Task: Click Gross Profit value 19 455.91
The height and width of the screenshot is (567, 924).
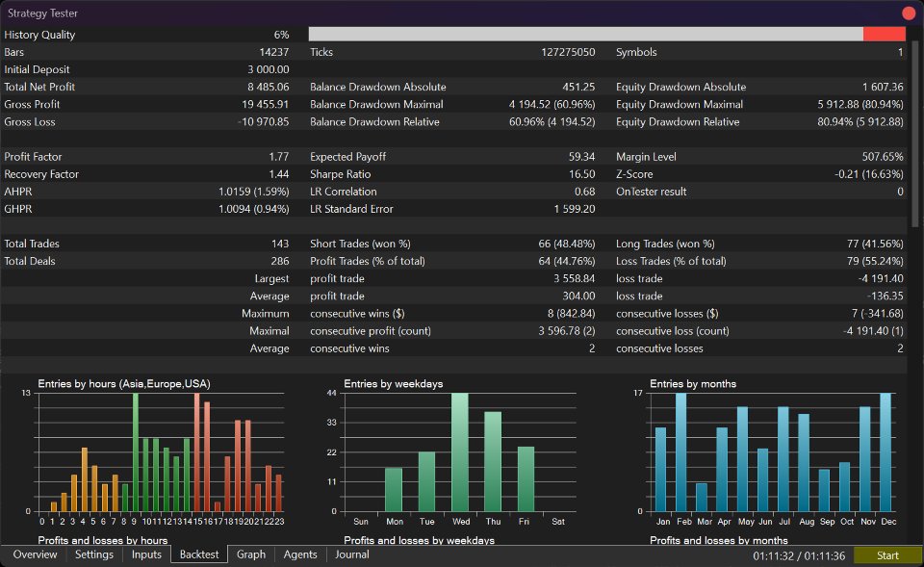Action: coord(266,104)
